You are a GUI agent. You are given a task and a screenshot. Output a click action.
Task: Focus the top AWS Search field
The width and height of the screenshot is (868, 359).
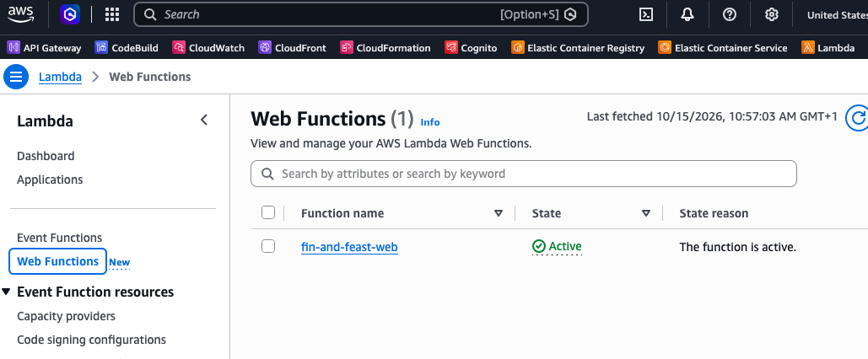click(361, 14)
